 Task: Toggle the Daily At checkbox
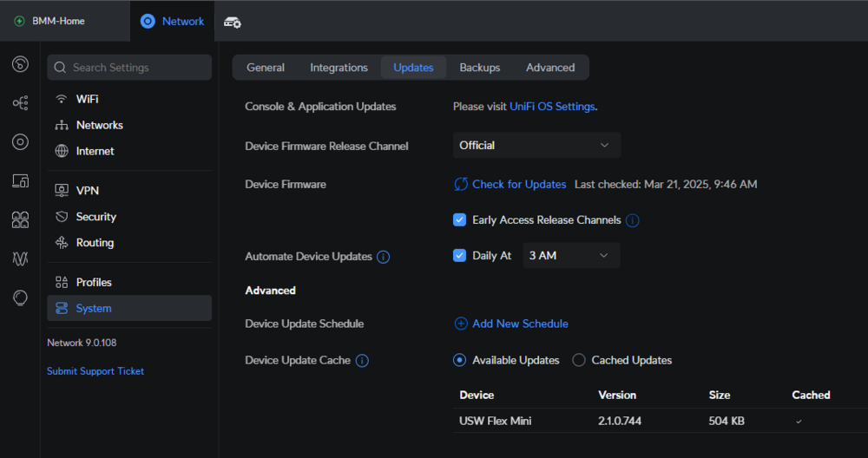[x=459, y=256]
